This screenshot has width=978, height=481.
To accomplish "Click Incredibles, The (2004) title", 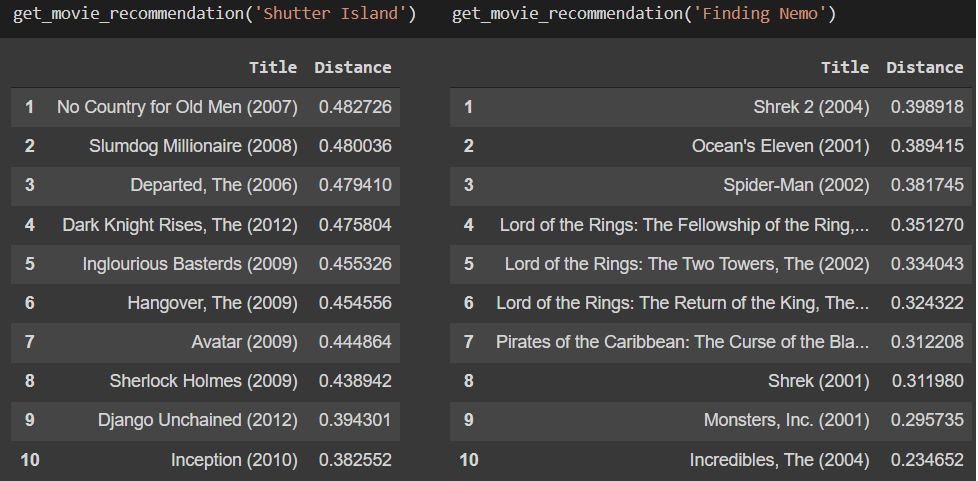I will (780, 460).
